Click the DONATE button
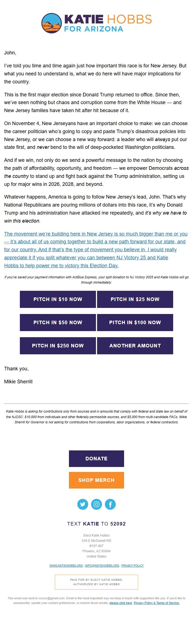193x644 pixels. 96,458
